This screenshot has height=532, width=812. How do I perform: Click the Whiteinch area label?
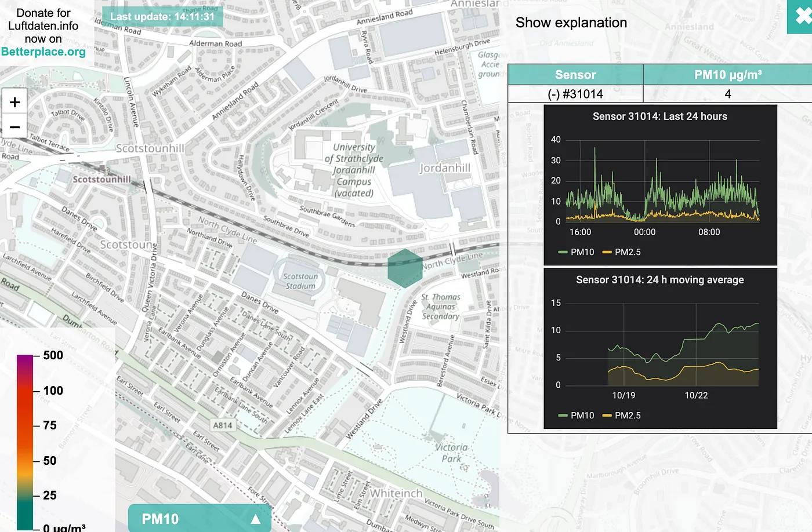click(x=397, y=493)
